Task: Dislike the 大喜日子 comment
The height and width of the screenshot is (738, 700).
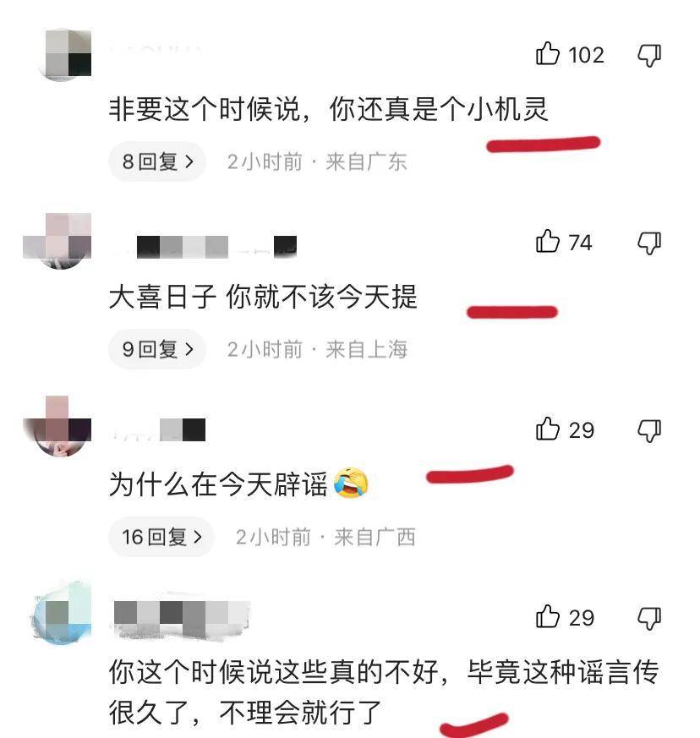Action: point(649,243)
